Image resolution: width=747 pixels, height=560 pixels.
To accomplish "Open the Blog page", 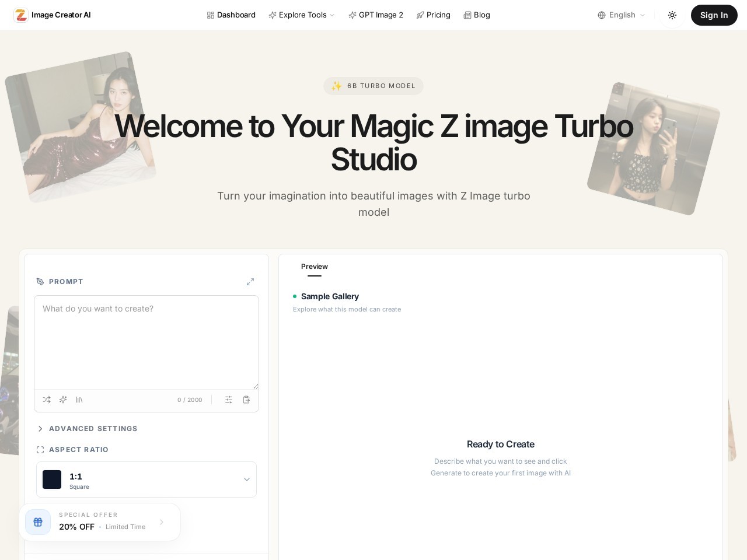I will pos(477,15).
